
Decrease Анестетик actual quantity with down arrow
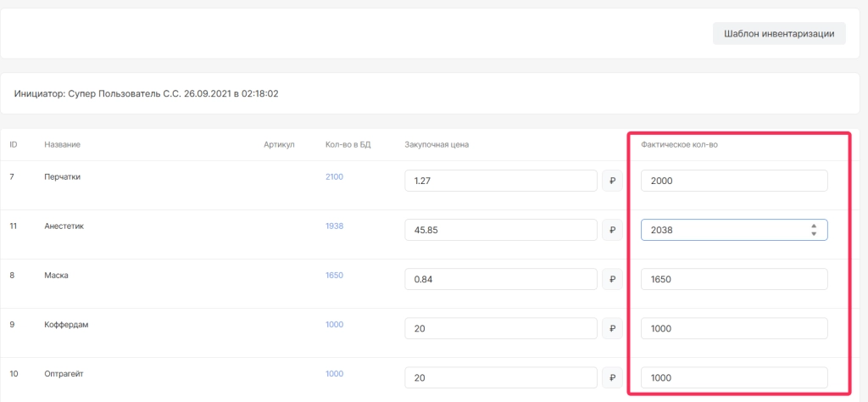coord(814,234)
